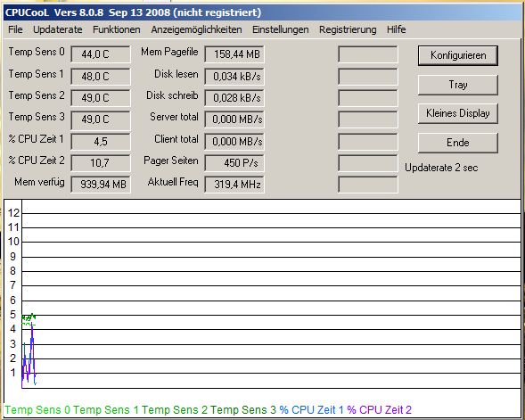This screenshot has width=525, height=420.
Task: Click % CPU Zeit 1 in graph legend
Action: click(311, 409)
